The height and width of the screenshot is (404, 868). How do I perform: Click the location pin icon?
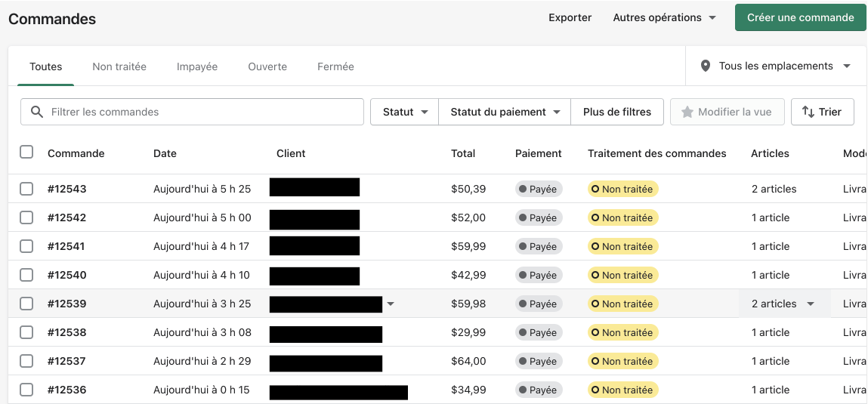pos(706,66)
